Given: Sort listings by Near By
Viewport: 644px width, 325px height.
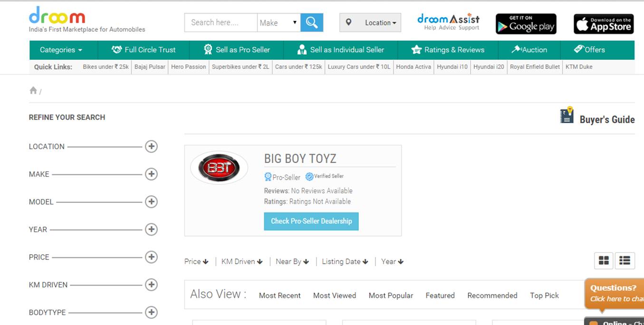Looking at the screenshot, I should click(292, 261).
